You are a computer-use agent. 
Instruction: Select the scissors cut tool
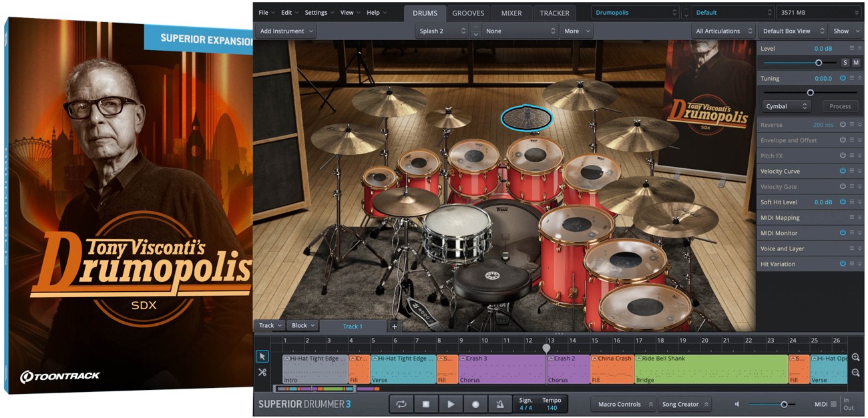point(263,373)
